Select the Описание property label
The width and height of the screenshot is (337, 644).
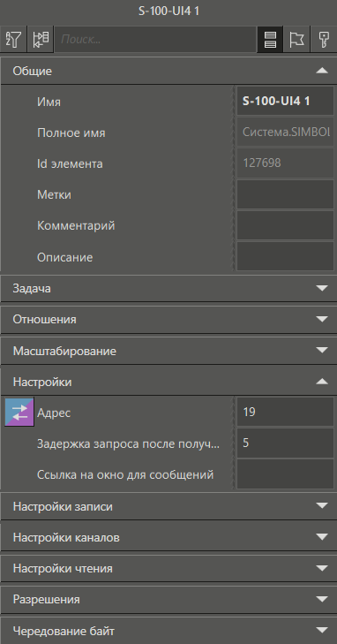64,258
